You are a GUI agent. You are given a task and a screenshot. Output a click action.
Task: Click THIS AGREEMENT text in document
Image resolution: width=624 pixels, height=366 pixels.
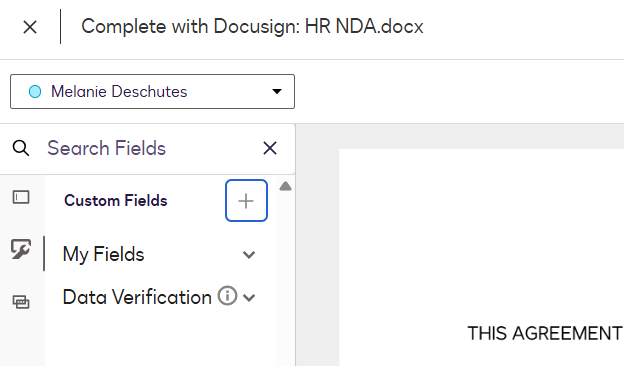point(545,333)
